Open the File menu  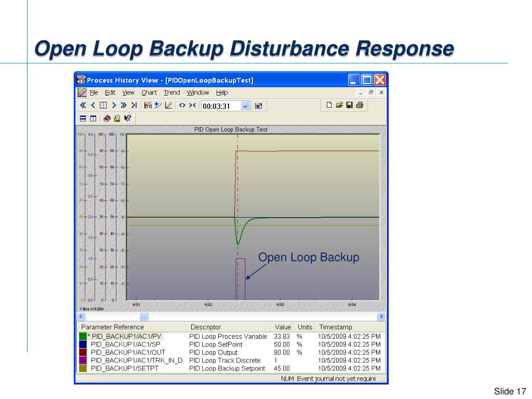94,92
